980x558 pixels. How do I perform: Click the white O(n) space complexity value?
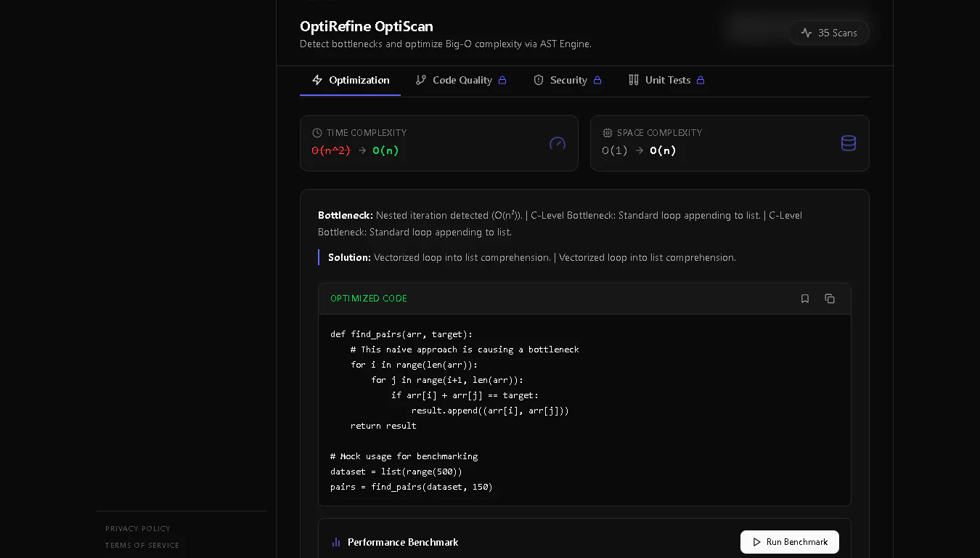pos(663,150)
